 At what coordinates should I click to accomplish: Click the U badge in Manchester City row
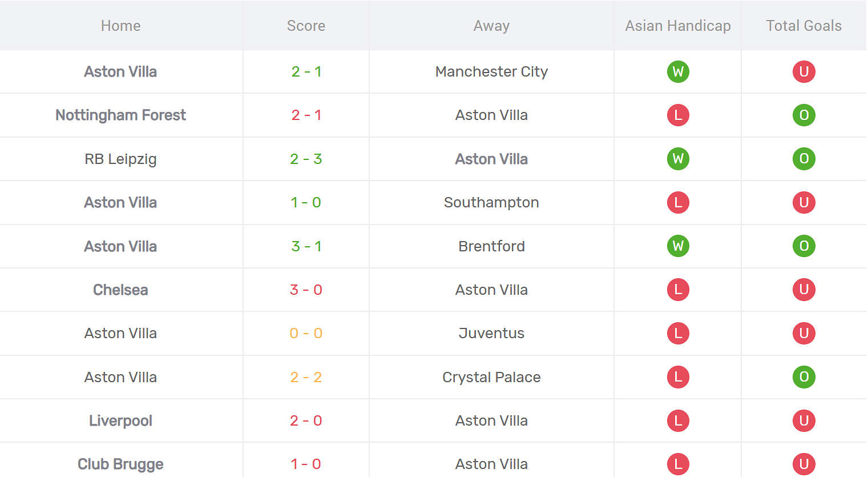(804, 72)
